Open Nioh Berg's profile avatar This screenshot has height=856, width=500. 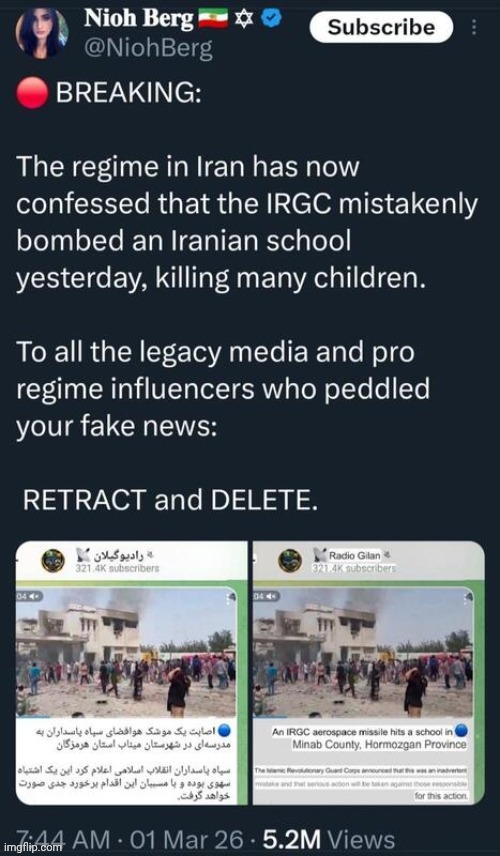coord(43,35)
